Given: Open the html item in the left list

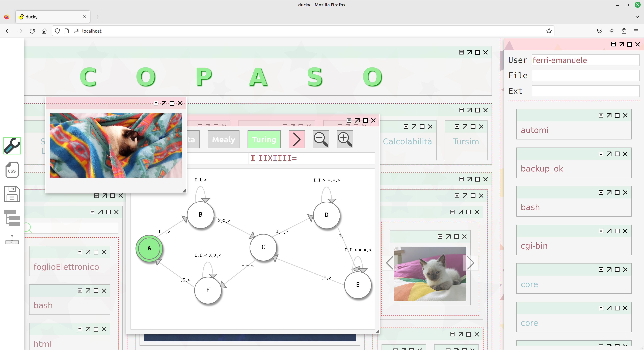Looking at the screenshot, I should 43,344.
